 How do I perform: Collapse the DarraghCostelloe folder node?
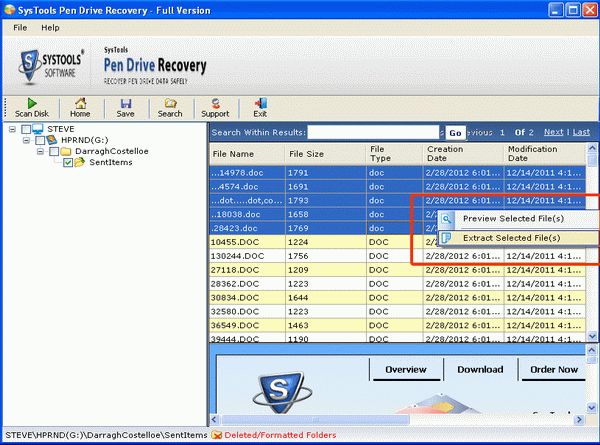coord(40,152)
